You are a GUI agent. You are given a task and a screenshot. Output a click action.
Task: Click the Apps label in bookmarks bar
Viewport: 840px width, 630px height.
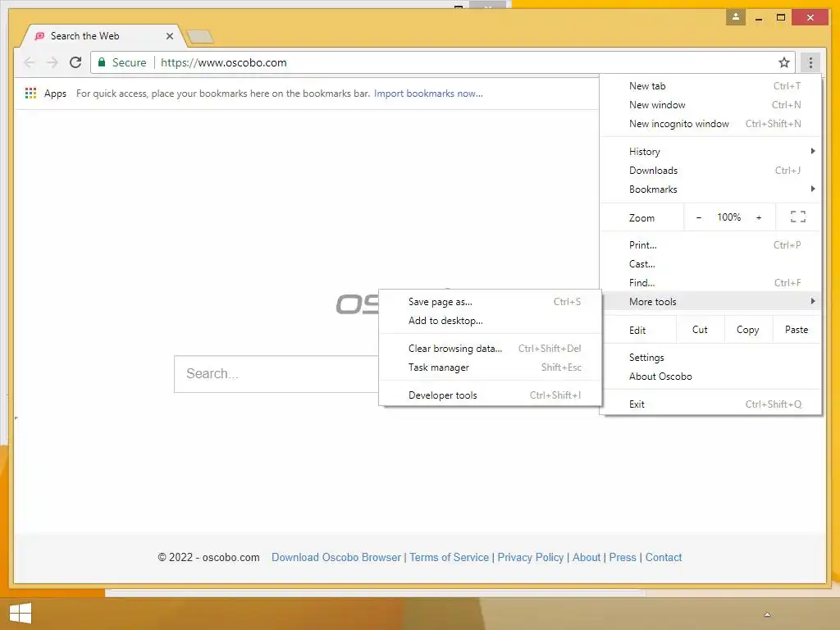[55, 94]
